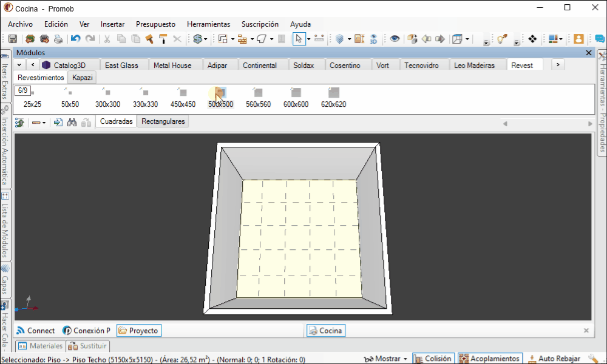Screen dimensions: 607x364
Task: Toggle Acoplamientos in the status bar
Action: pyautogui.click(x=490, y=359)
